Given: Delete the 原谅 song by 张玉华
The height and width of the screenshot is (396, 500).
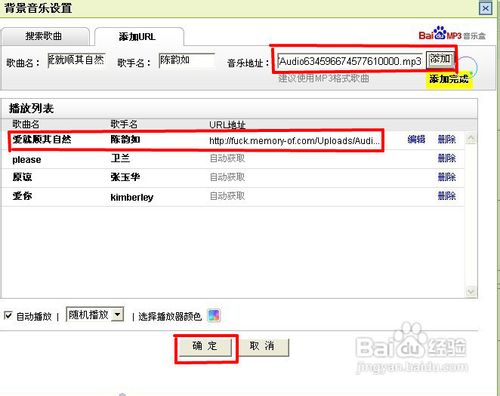Looking at the screenshot, I should [x=447, y=177].
